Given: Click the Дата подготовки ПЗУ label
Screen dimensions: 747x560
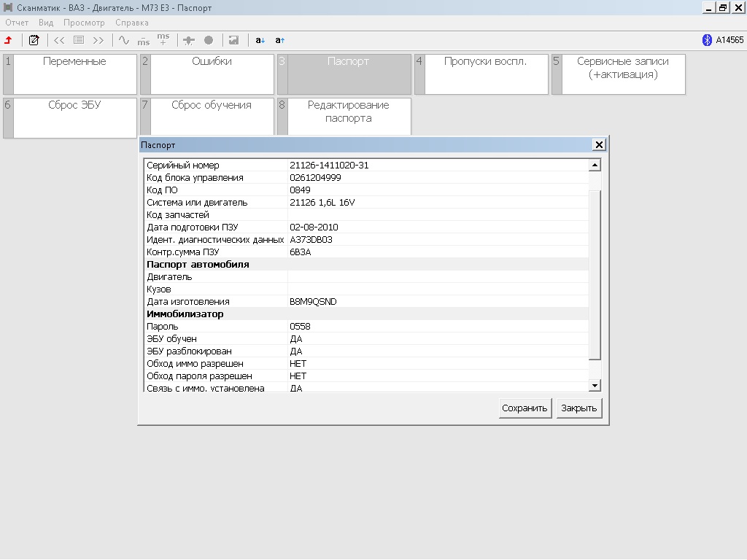Looking at the screenshot, I should tap(193, 227).
